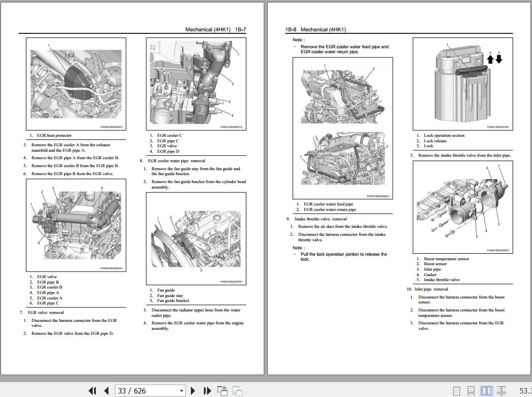
Task: Click the legend item 'Lock operation section'
Action: [444, 135]
